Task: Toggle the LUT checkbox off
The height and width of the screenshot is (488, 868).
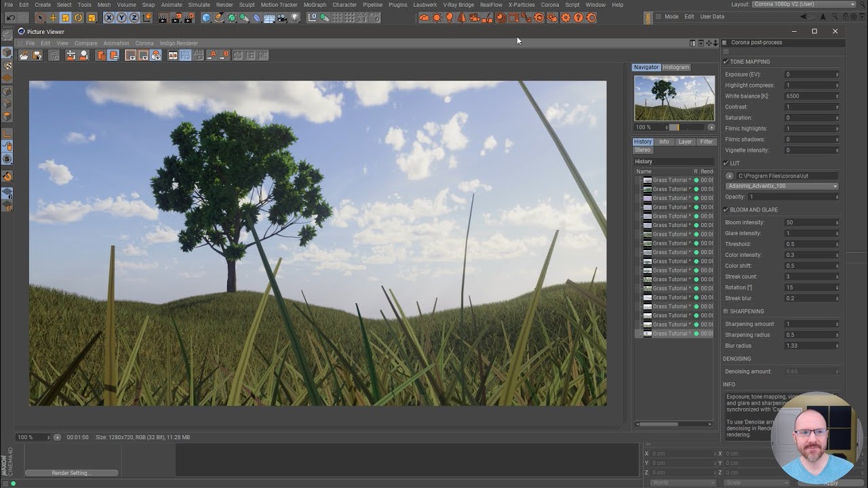Action: pyautogui.click(x=725, y=163)
